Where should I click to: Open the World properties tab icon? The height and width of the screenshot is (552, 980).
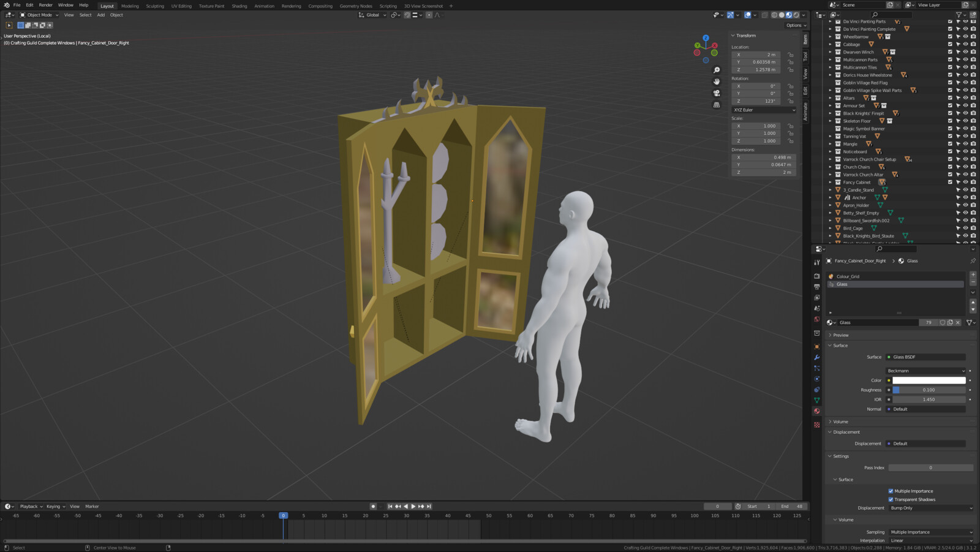pyautogui.click(x=816, y=319)
